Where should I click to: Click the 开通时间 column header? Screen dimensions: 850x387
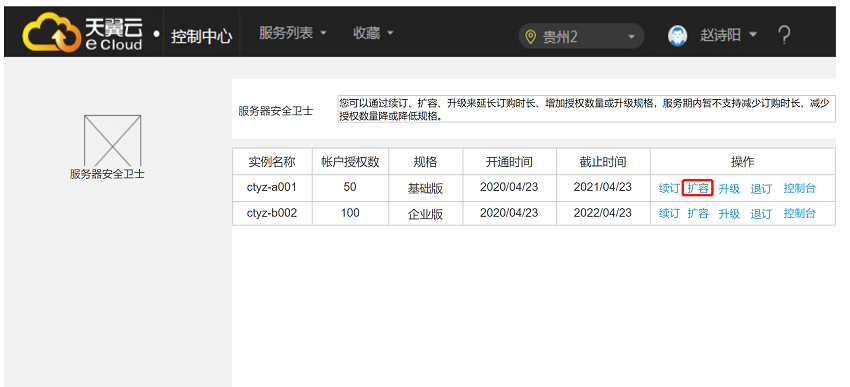[509, 162]
